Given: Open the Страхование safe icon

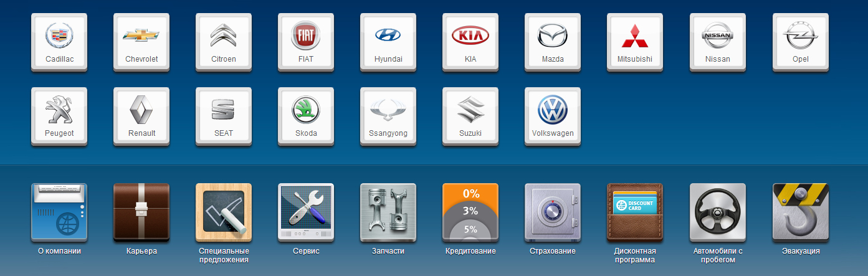Looking at the screenshot, I should (x=553, y=212).
